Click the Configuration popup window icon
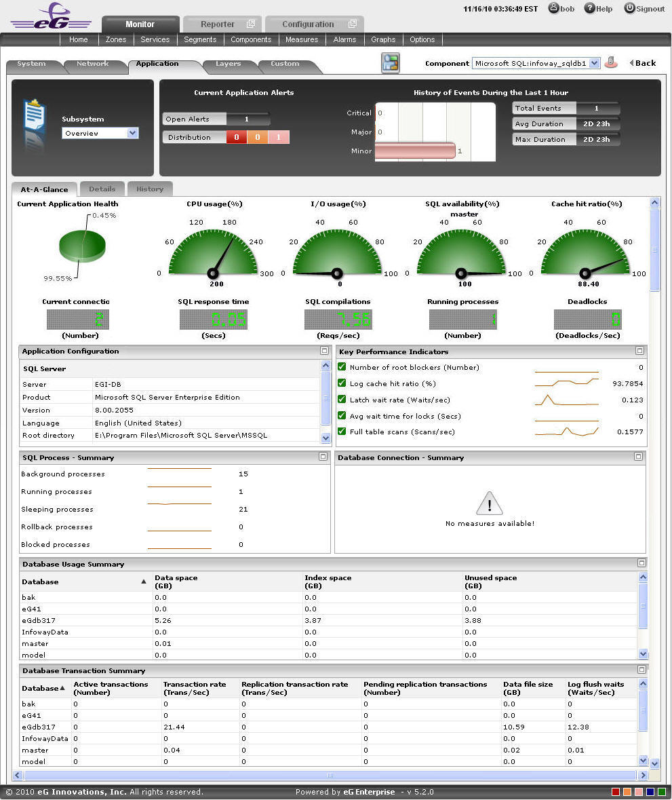This screenshot has height=800, width=672. pyautogui.click(x=353, y=24)
